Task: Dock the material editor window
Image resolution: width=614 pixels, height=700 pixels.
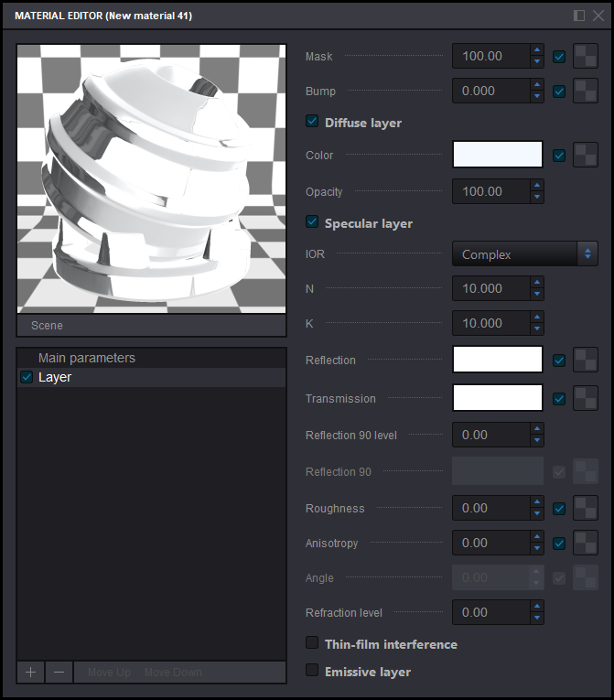Action: (579, 16)
